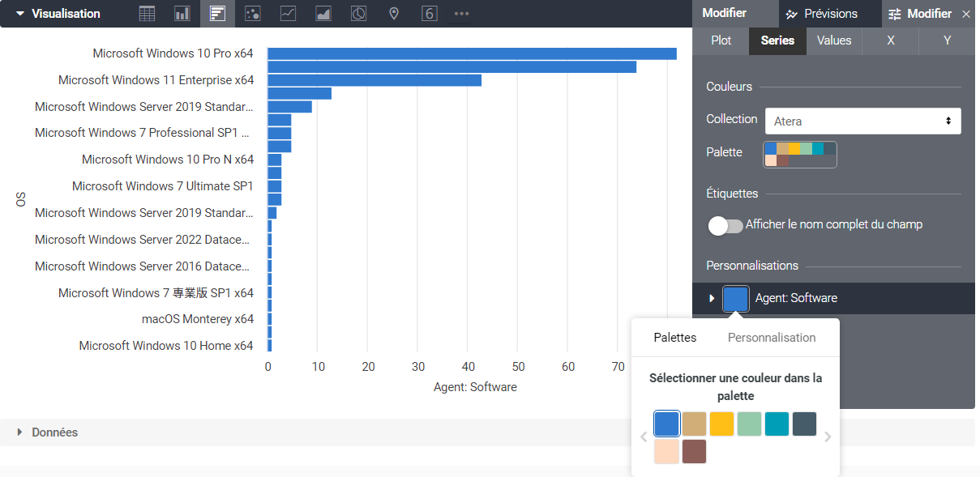Click the OS y-axis title
980x477 pixels.
coord(19,199)
